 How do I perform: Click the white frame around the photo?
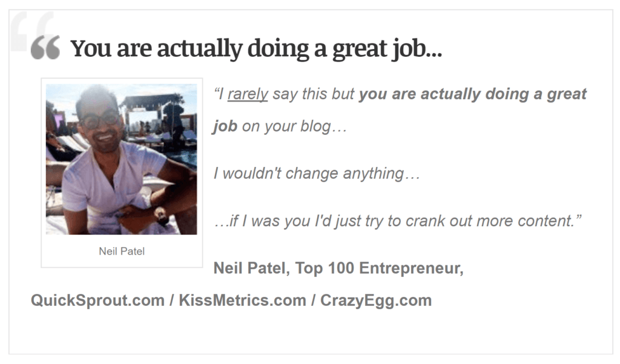point(122,173)
